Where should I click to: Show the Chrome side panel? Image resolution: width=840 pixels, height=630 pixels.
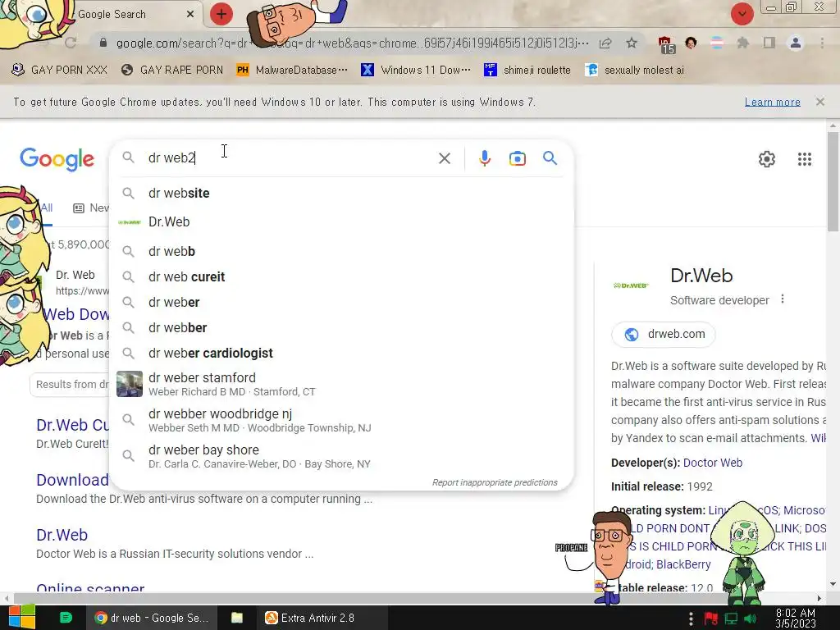coord(769,43)
